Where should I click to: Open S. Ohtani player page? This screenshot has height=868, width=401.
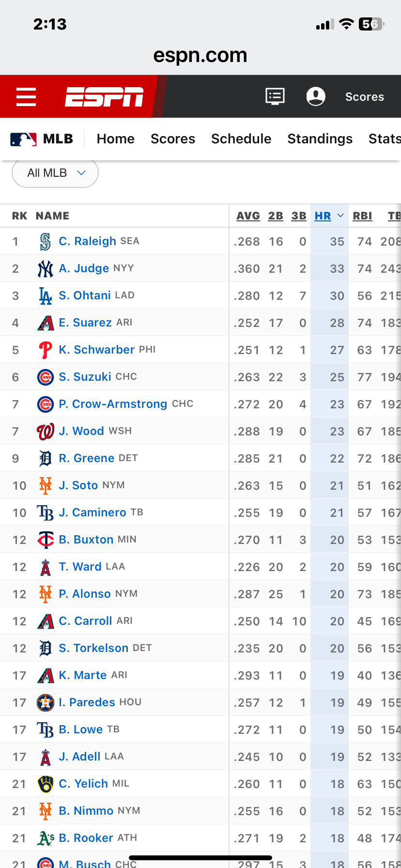85,295
